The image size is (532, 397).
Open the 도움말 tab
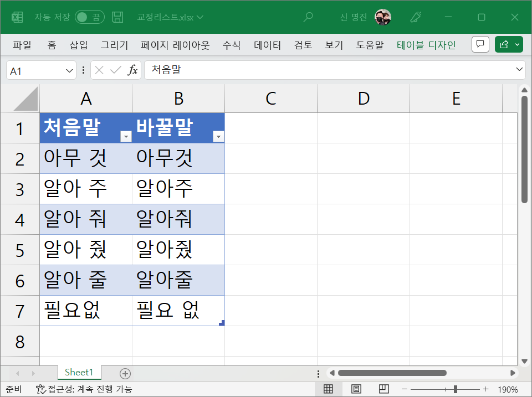[x=370, y=45]
